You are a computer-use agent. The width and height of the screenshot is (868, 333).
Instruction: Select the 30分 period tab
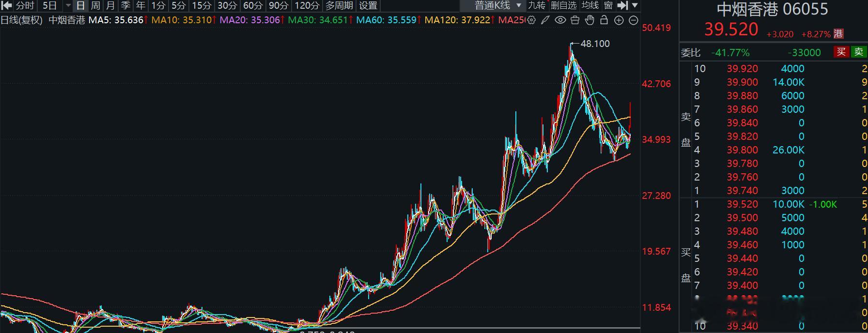click(x=227, y=6)
